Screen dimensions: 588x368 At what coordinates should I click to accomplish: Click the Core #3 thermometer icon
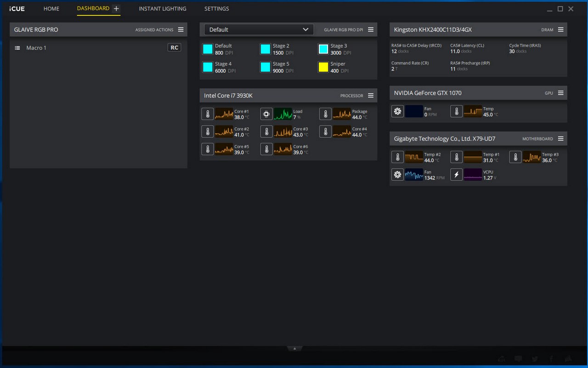[266, 132]
